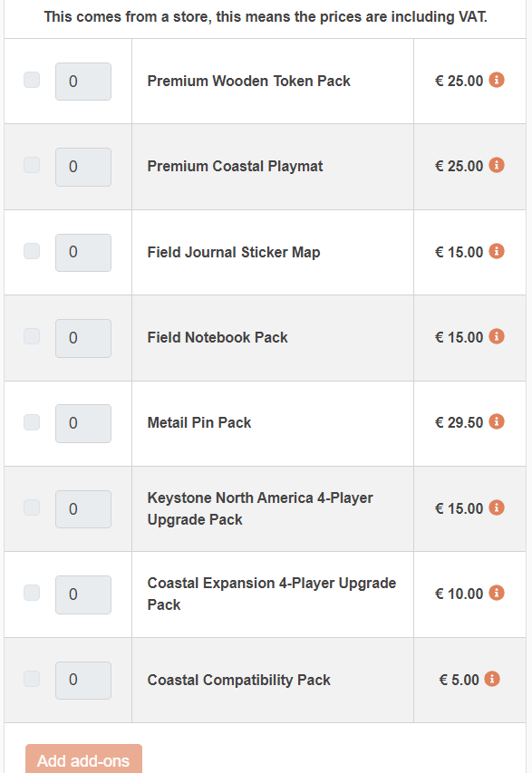Select quantity input for Keystone North America Pack

83,509
